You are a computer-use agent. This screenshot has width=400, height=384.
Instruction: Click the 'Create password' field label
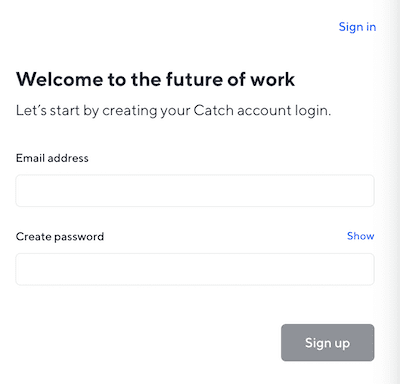click(60, 237)
